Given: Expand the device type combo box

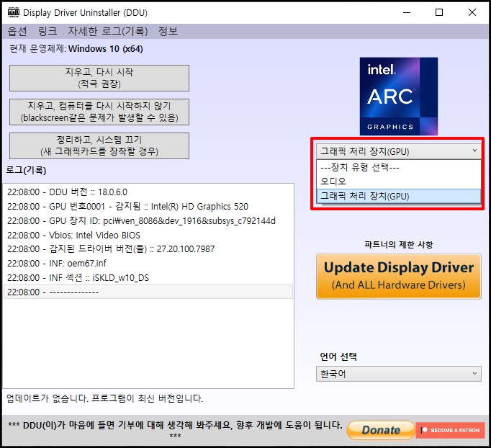Looking at the screenshot, I should point(399,151).
